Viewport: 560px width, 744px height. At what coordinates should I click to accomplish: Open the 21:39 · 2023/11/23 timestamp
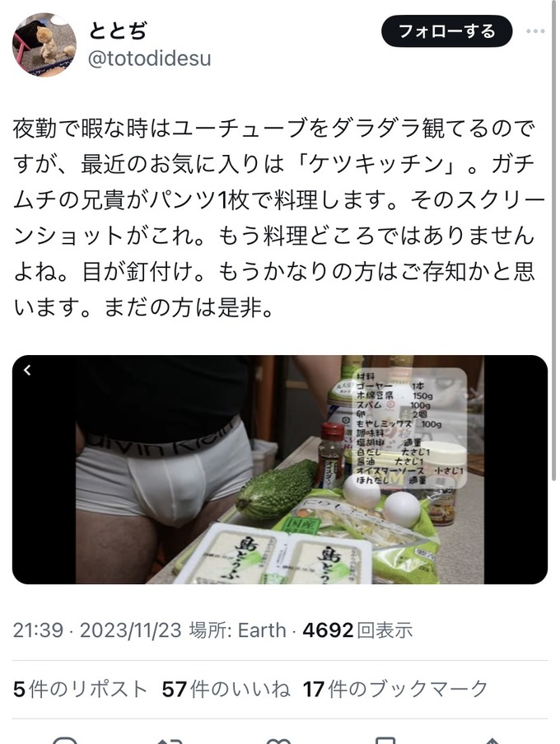96,630
